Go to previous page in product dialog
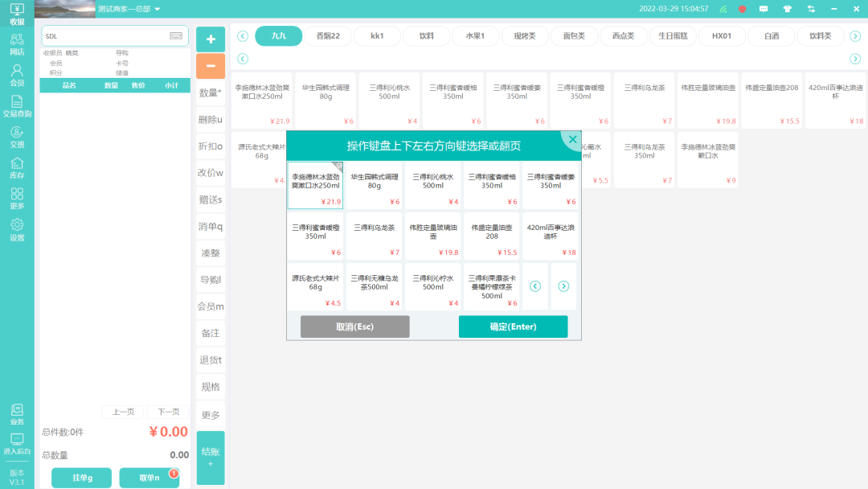 coord(535,286)
